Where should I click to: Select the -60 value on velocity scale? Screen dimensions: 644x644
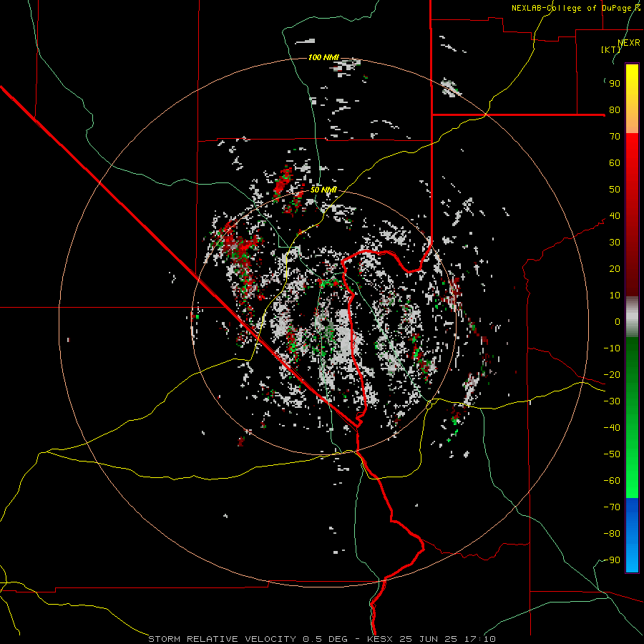pos(612,481)
